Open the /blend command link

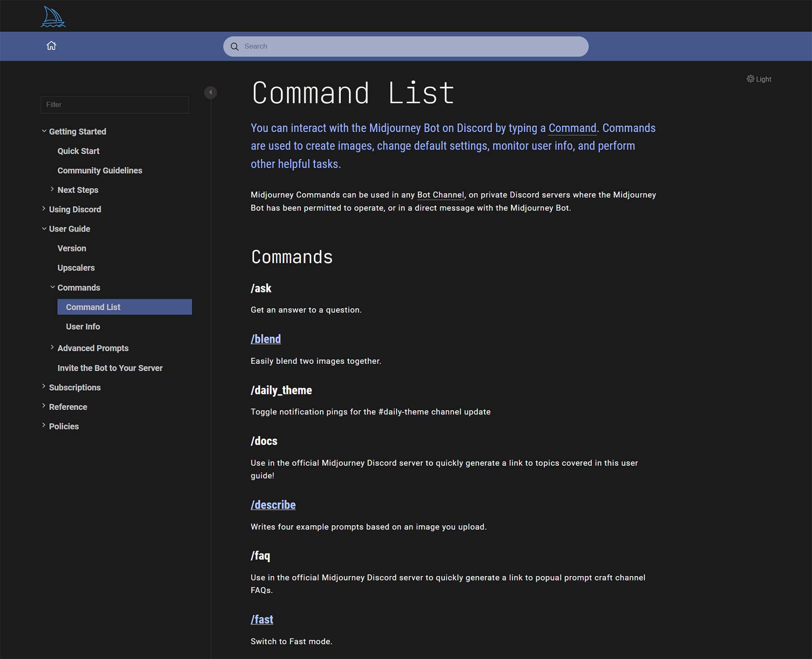click(x=265, y=339)
